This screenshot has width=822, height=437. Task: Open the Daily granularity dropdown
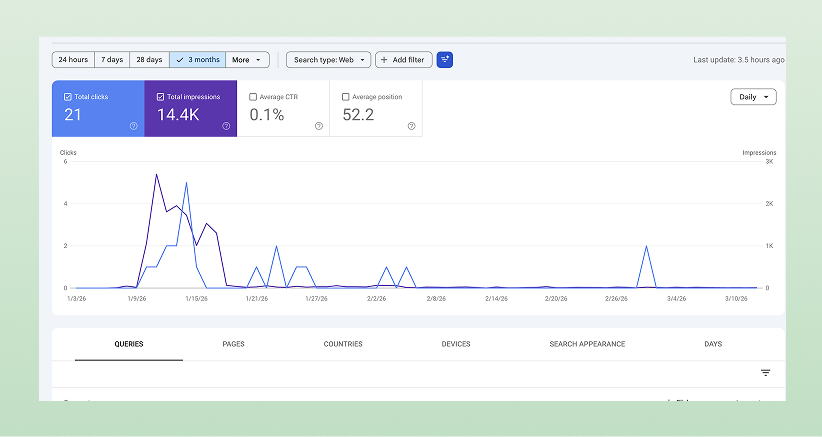(753, 97)
